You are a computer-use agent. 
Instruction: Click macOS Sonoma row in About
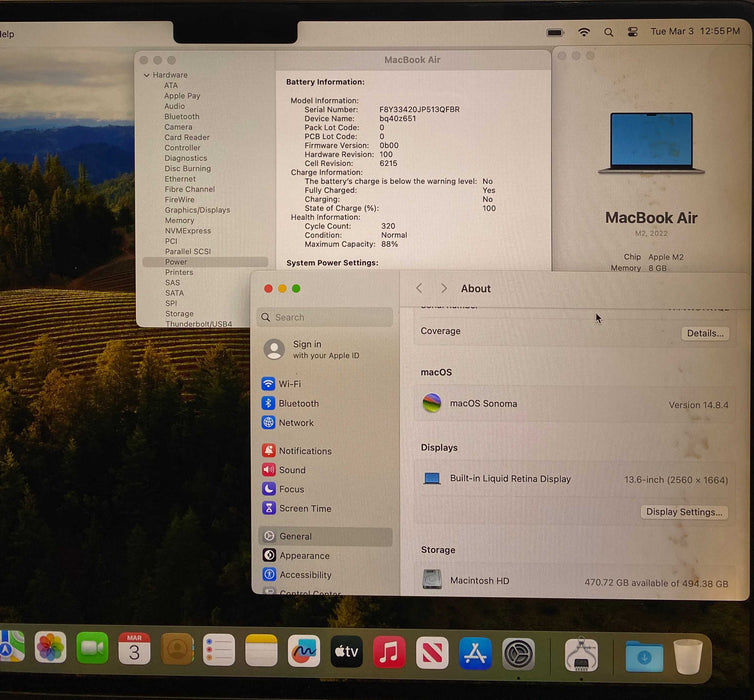coord(575,404)
